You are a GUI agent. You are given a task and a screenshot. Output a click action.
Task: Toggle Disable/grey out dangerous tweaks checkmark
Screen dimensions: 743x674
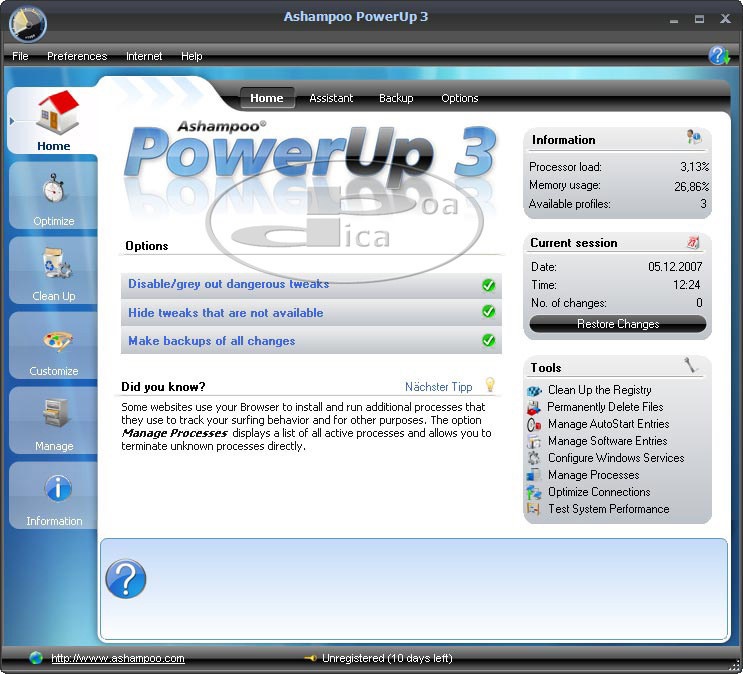[488, 285]
